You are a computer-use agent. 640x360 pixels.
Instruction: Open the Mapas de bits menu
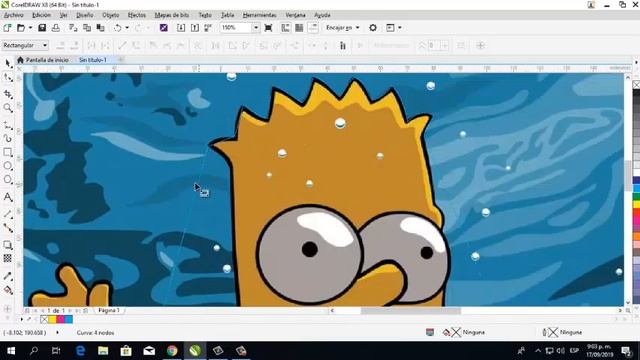pyautogui.click(x=171, y=15)
